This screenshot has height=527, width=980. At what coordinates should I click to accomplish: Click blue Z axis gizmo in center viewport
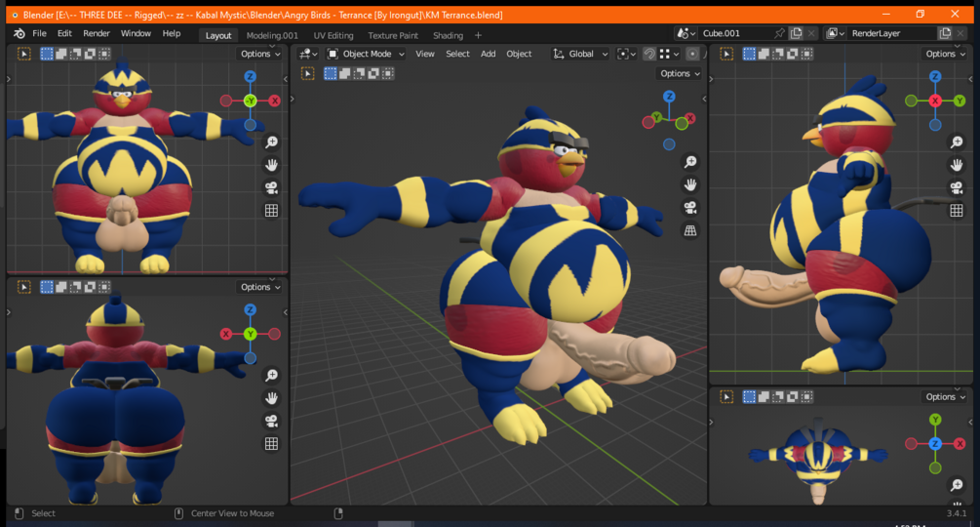point(669,97)
